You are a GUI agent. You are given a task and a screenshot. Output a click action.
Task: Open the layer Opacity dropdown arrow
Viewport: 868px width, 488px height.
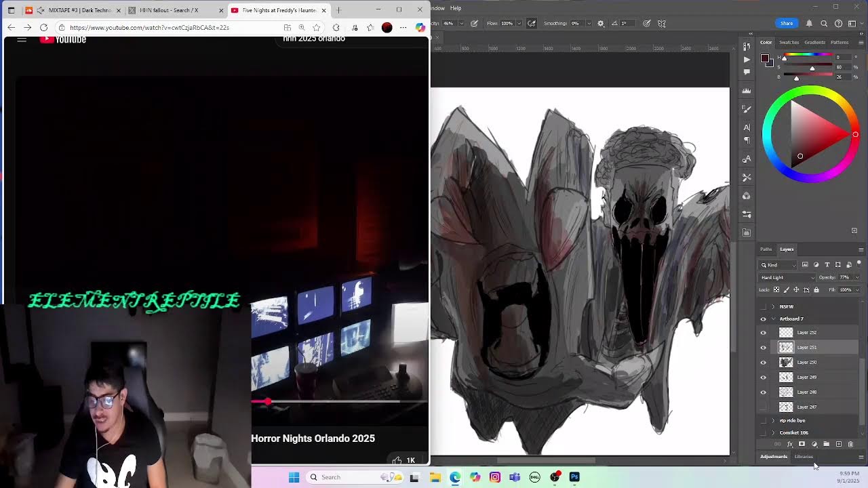point(857,277)
